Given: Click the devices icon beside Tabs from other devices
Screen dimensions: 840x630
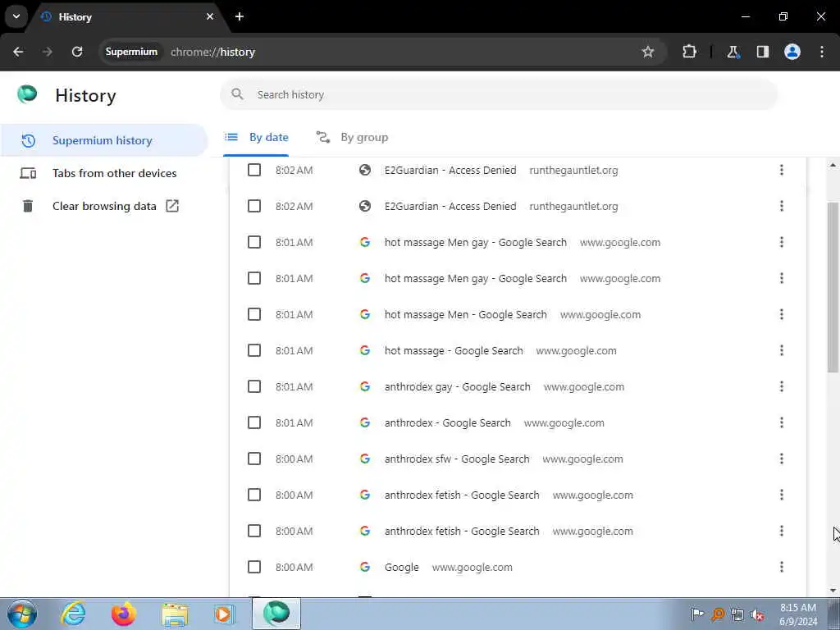Looking at the screenshot, I should [x=28, y=173].
